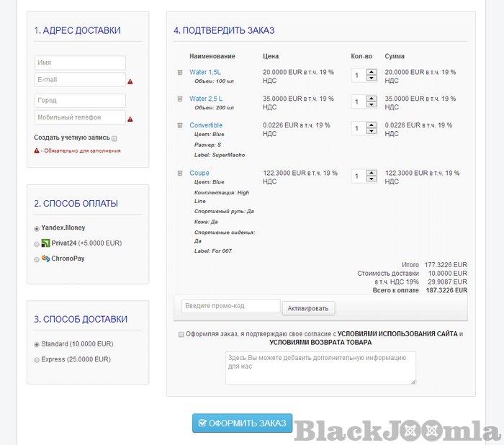Click the Оформить заказ button
504x445 pixels.
pos(242,423)
